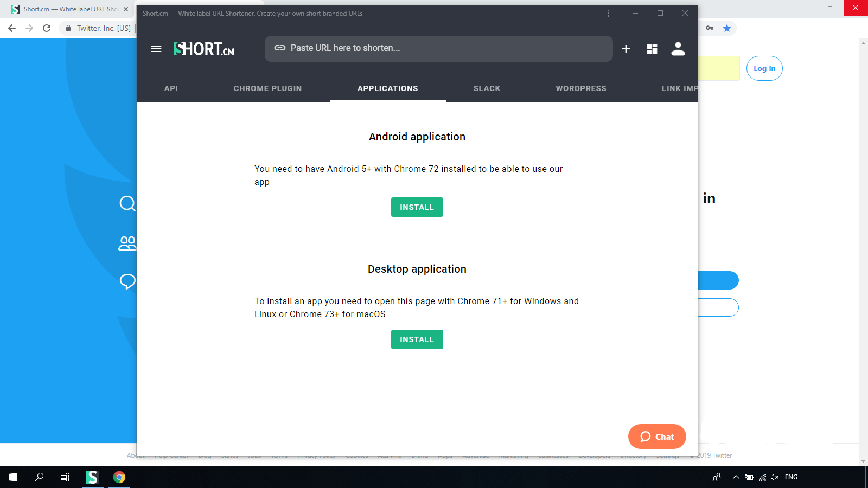Open the three-dot menu in the app window
The height and width of the screenshot is (488, 868).
[x=608, y=14]
